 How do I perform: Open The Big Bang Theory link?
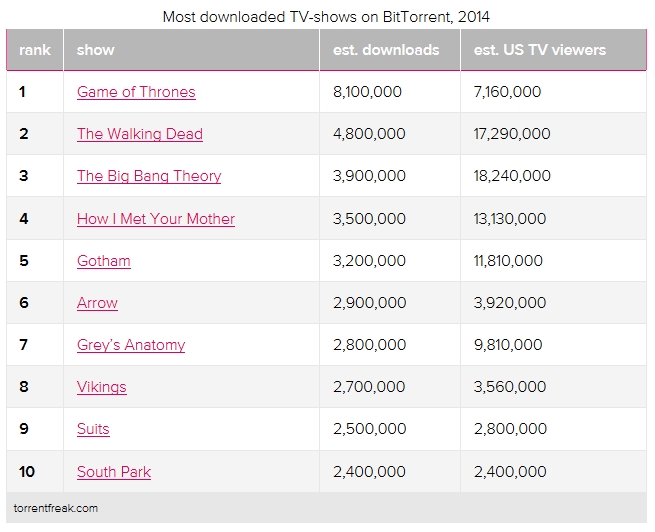tap(149, 176)
